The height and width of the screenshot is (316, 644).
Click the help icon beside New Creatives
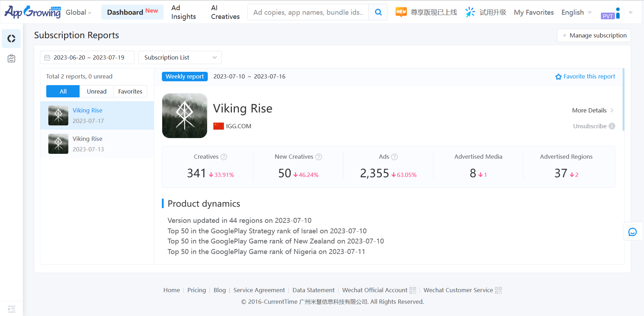click(x=318, y=157)
